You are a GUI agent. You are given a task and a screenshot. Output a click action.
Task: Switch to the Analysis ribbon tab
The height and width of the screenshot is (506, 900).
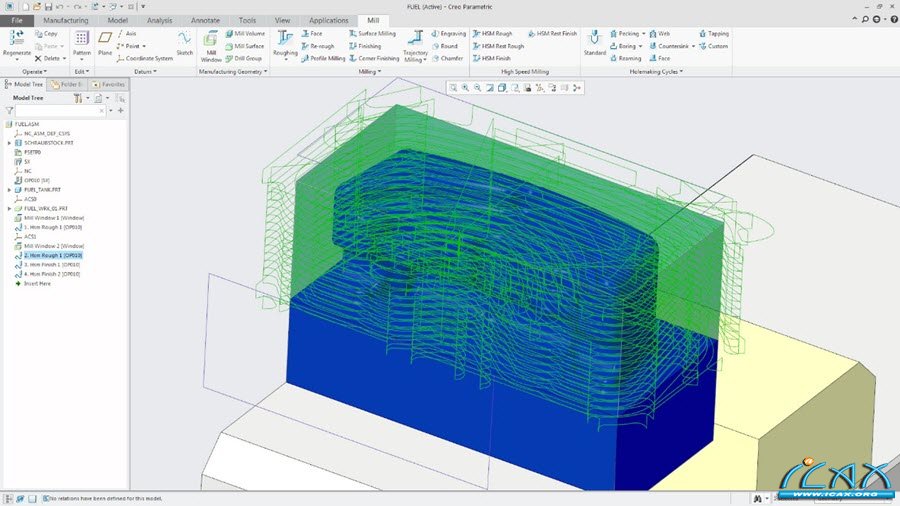point(159,20)
